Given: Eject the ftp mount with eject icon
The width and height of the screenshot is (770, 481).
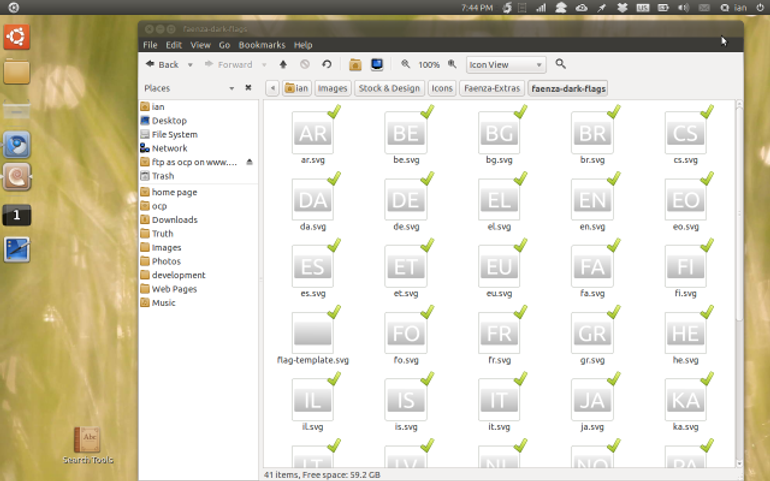Looking at the screenshot, I should (x=249, y=162).
